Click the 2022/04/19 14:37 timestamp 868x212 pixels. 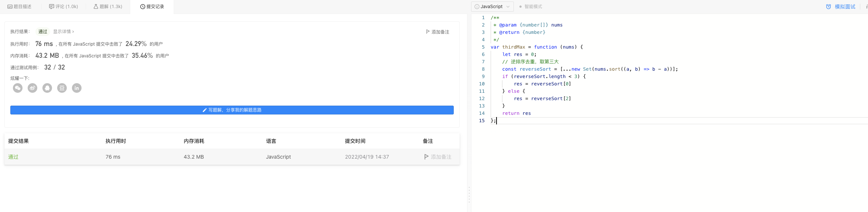point(367,157)
